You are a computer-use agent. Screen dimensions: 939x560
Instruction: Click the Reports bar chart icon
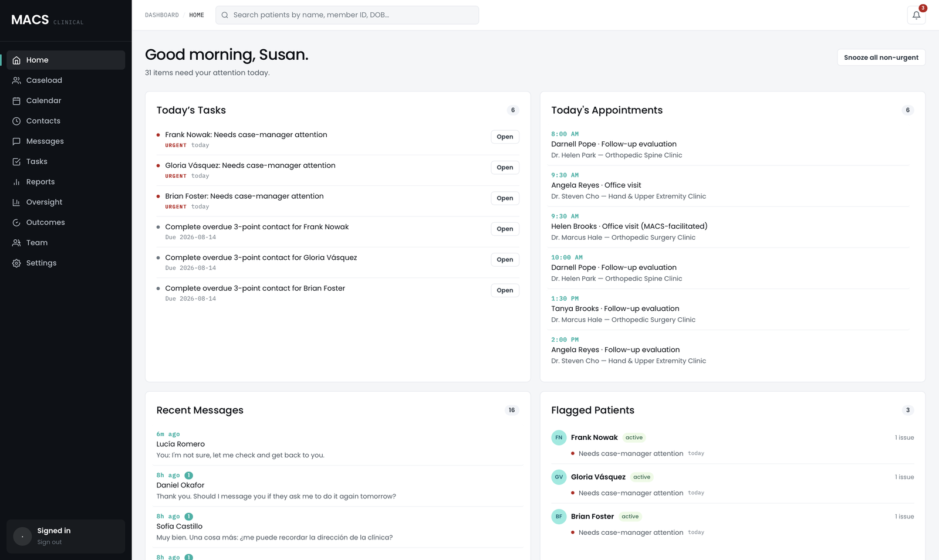coord(16,182)
